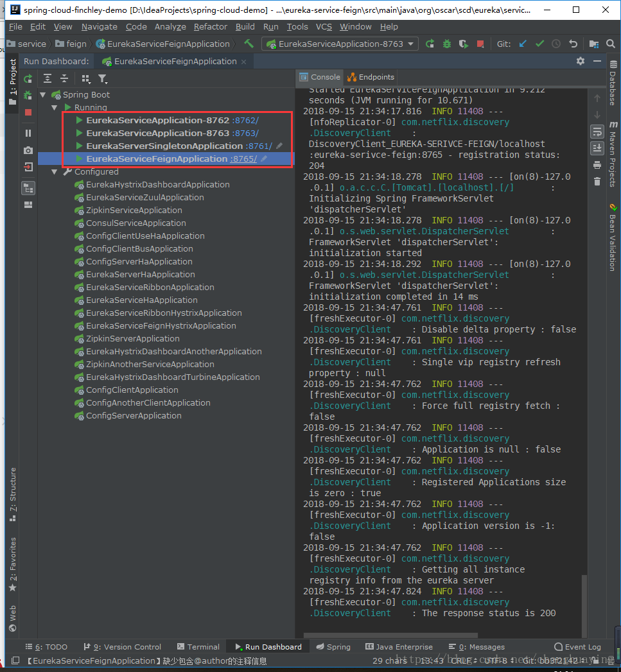The height and width of the screenshot is (672, 621).
Task: Open the 1: Project side panel tab
Action: point(13,82)
